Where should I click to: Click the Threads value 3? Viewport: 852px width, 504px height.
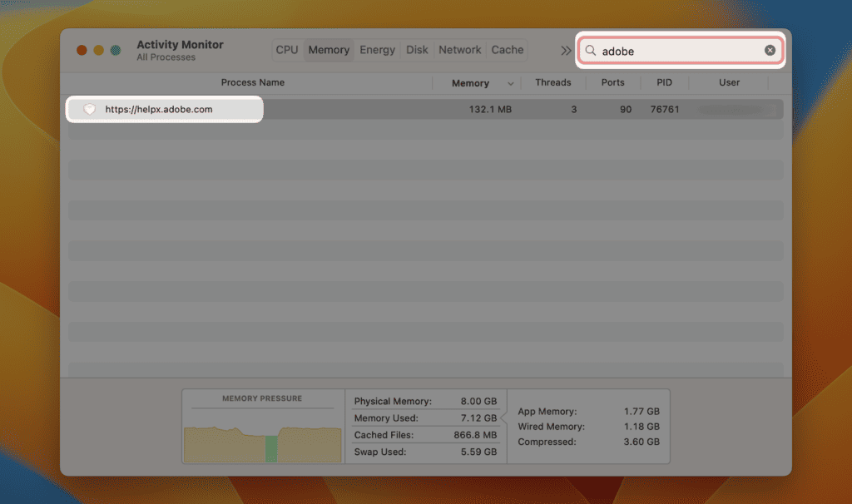[x=574, y=109]
